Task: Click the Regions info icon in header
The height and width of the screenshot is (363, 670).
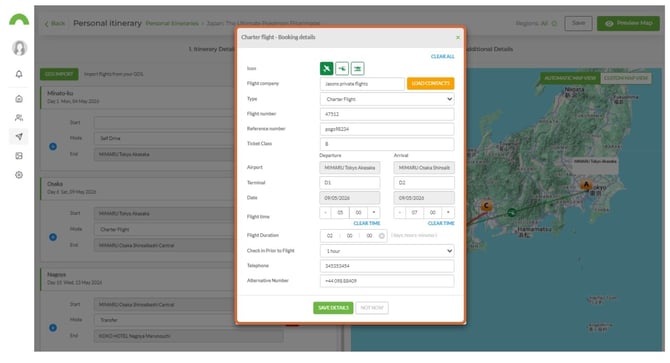Action: pos(554,23)
